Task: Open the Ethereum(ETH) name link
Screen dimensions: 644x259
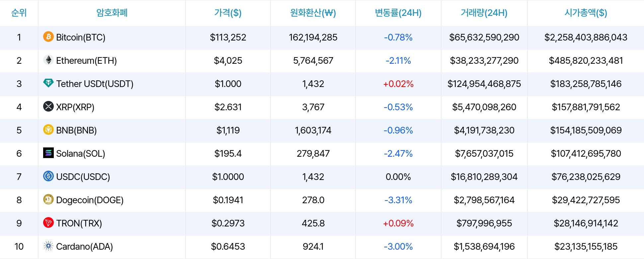Action: [86, 60]
